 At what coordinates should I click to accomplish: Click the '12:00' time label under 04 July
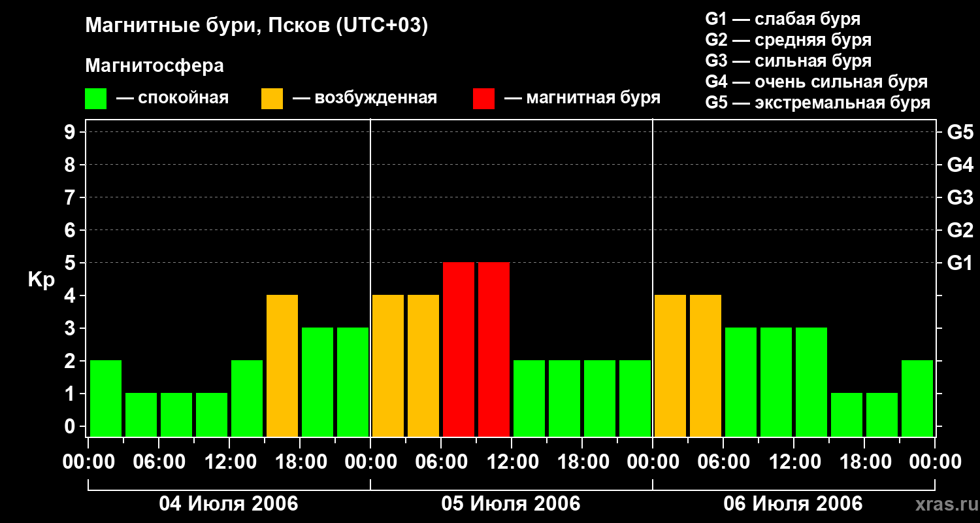(x=229, y=462)
